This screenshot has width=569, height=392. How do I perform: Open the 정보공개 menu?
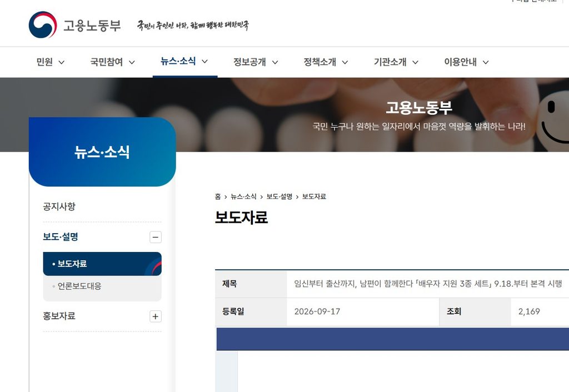pos(249,62)
